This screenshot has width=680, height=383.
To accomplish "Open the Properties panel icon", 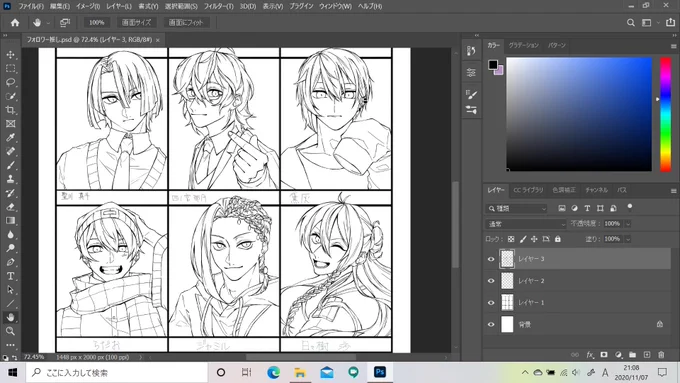I will coord(471,72).
